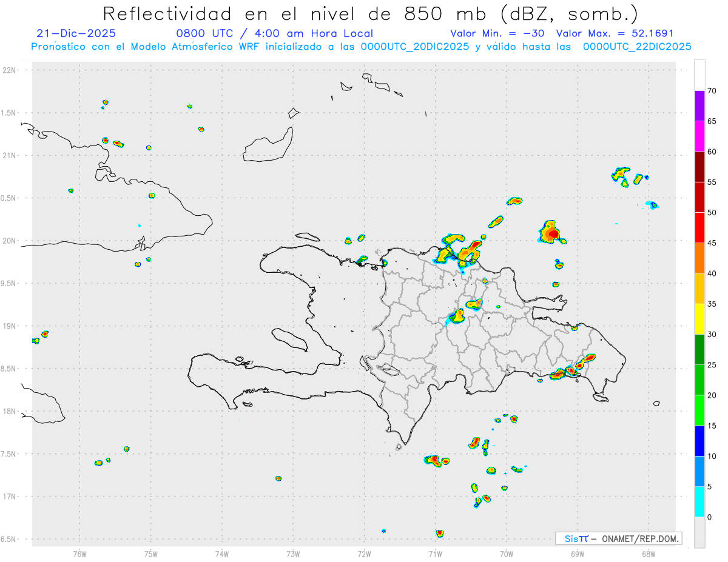Click the longitude axis label "69W"
This screenshot has height=562, width=728.
(578, 554)
